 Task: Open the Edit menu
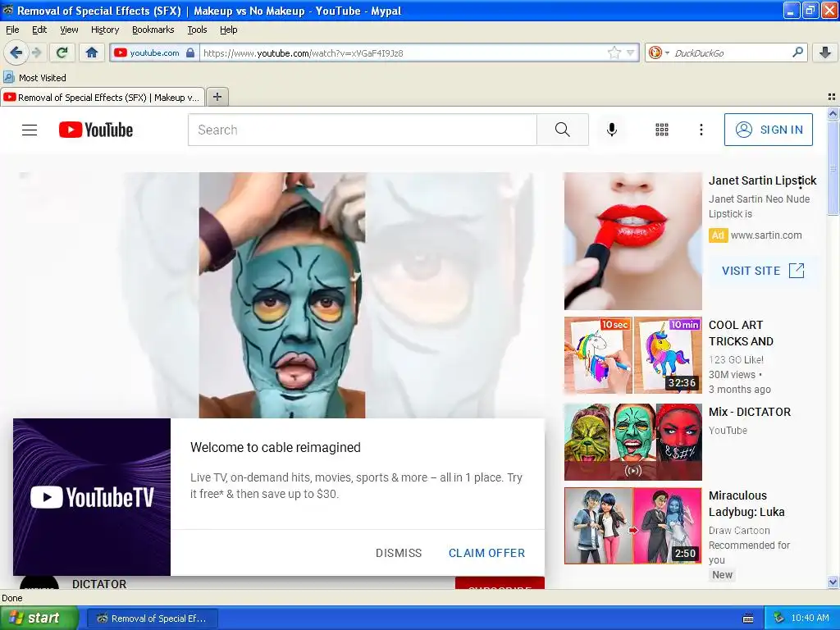tap(39, 30)
